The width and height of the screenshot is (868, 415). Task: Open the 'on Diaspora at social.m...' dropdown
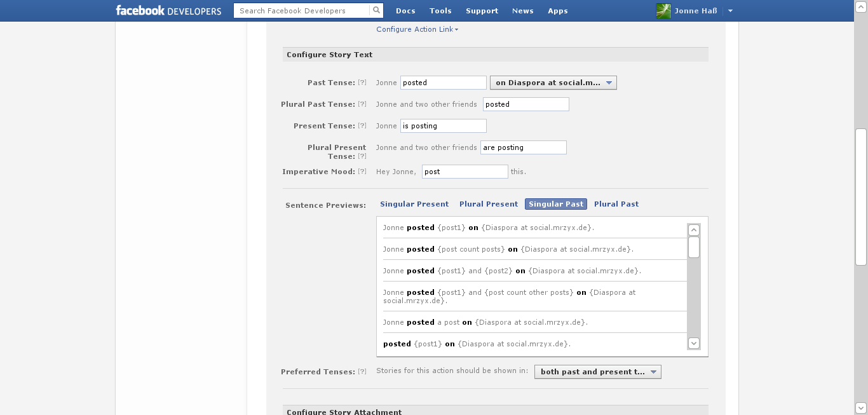(x=553, y=83)
